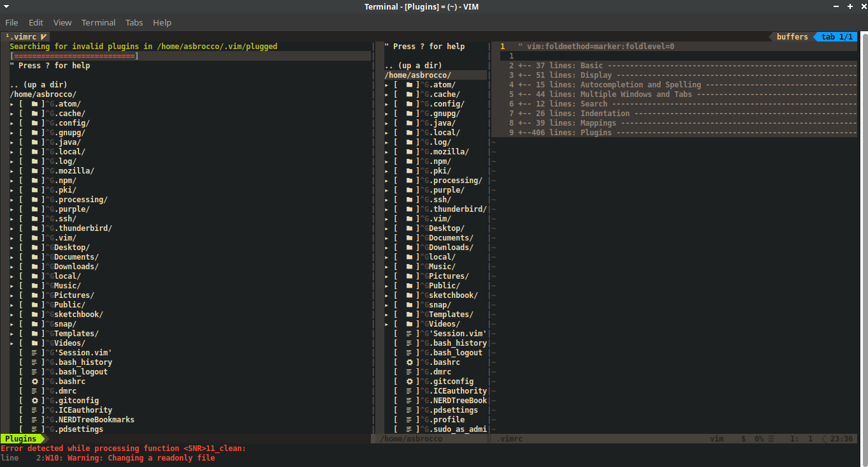Click the 'Press ? for help' text
Screen dimensions: 868x467
tap(51, 65)
